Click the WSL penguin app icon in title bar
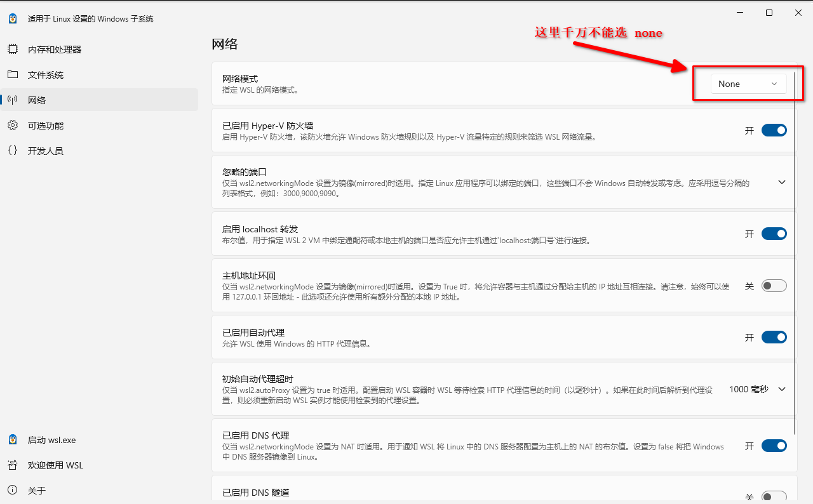The height and width of the screenshot is (504, 813). coord(13,18)
